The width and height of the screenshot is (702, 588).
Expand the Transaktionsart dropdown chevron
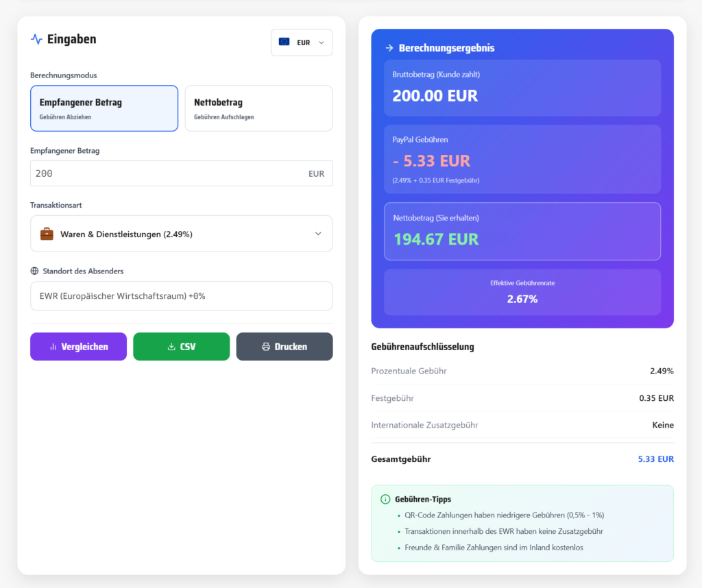(x=318, y=234)
